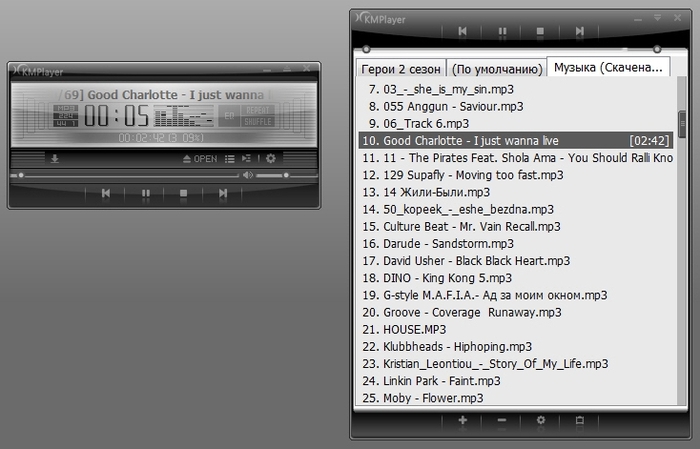Click the scrolling Good Charlotte title in main player
Screen dimensions: 700x449
point(164,95)
